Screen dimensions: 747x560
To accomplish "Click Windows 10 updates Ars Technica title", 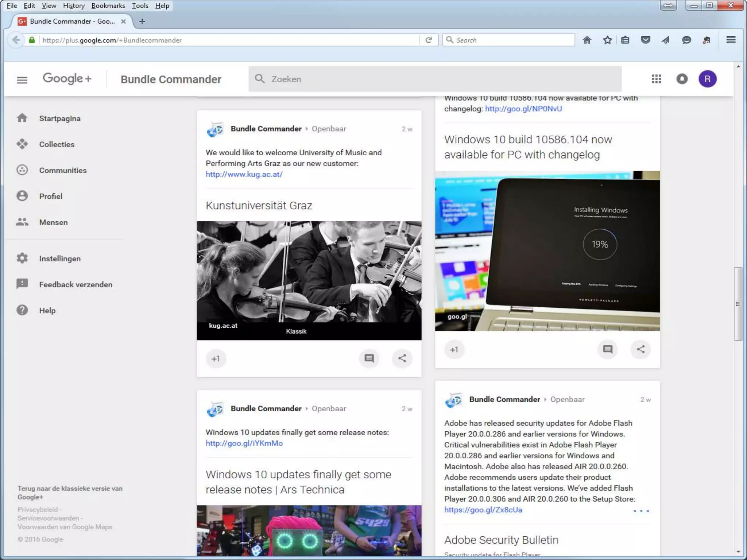I will 298,482.
